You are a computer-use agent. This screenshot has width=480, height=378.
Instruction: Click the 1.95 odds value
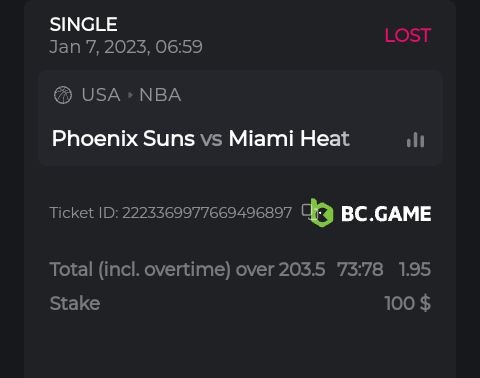tap(415, 269)
